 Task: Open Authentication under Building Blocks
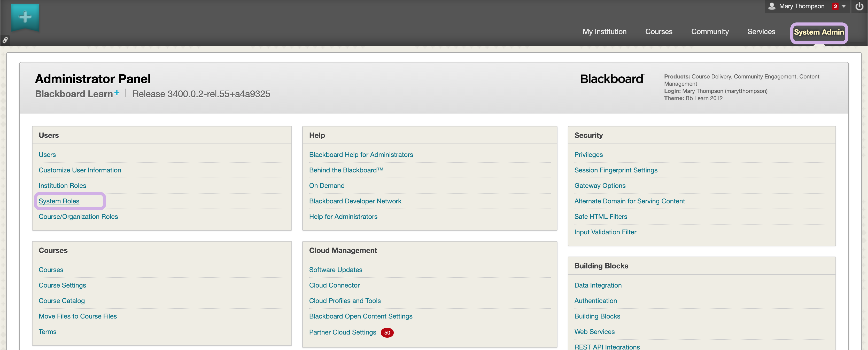(595, 300)
